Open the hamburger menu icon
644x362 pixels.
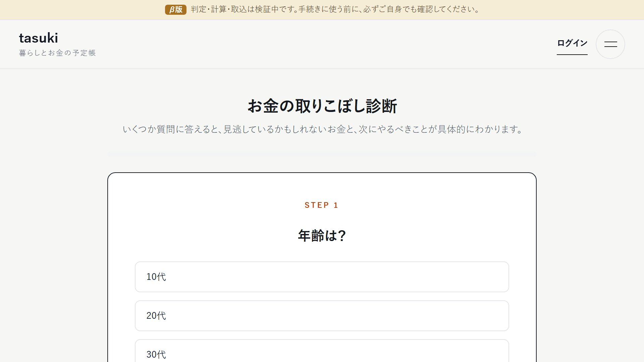610,44
